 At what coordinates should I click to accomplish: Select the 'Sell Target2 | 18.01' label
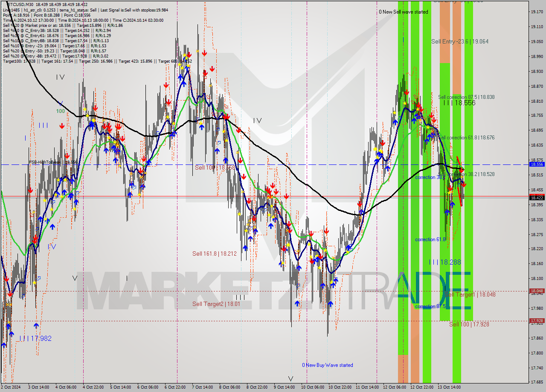tap(216, 304)
